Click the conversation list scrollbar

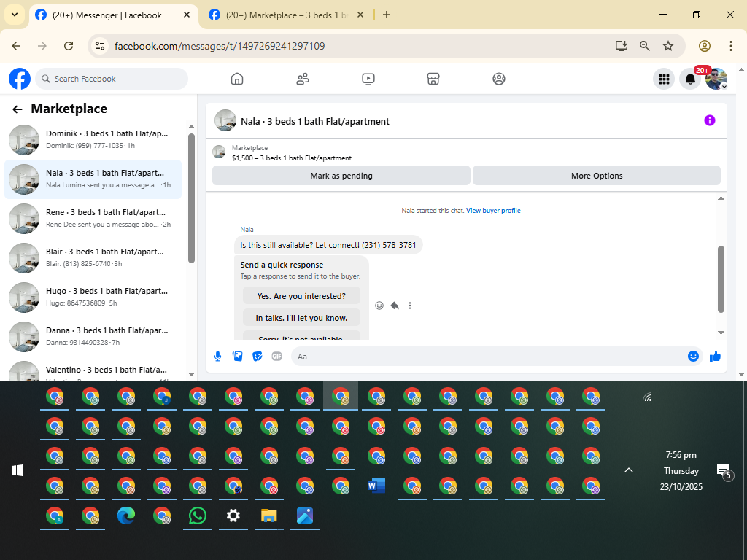191,198
